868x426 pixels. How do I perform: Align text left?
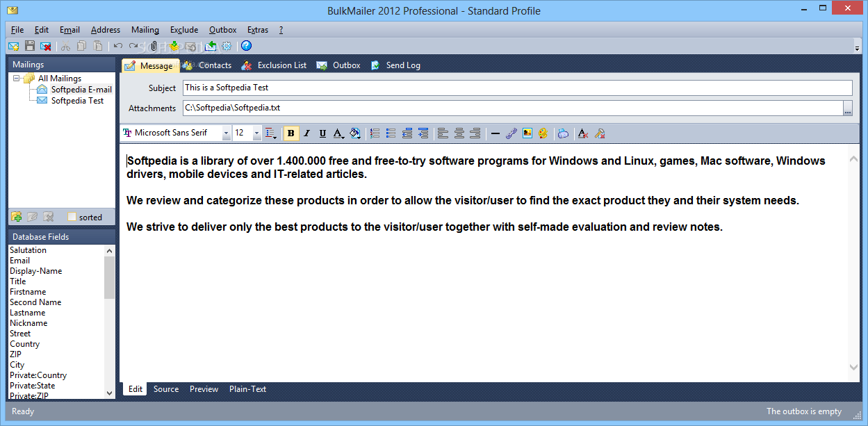(x=443, y=133)
